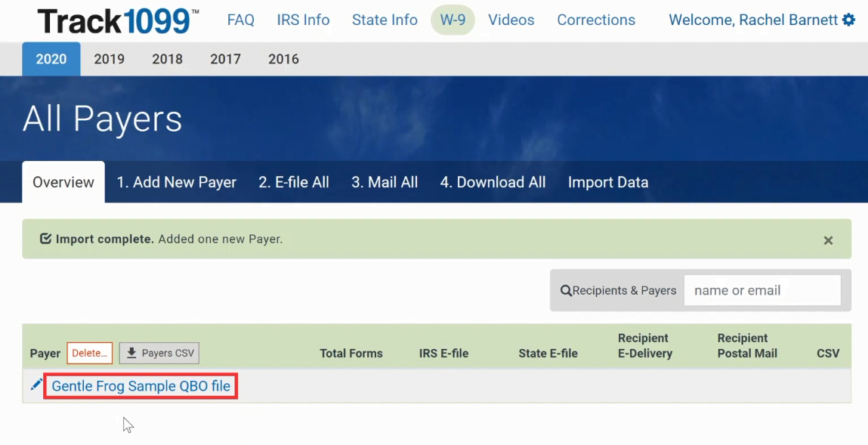The height and width of the screenshot is (445, 868).
Task: Click the Import complete check icon
Action: [x=45, y=239]
